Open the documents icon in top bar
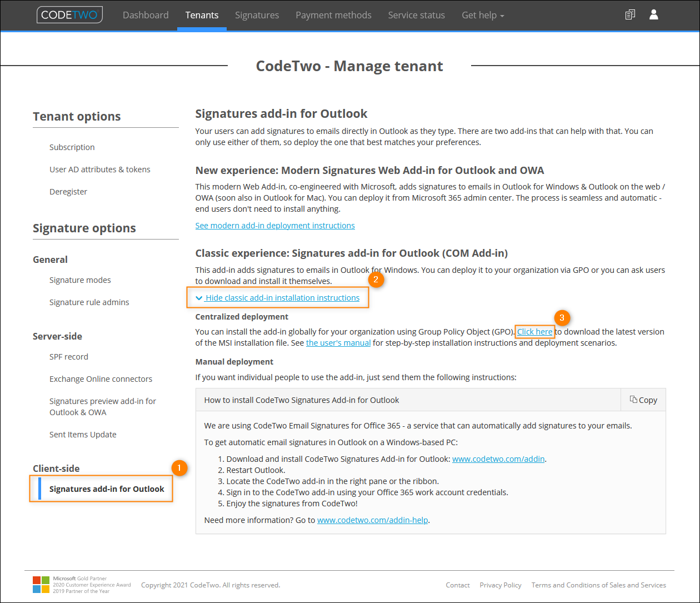The height and width of the screenshot is (603, 700). point(630,15)
